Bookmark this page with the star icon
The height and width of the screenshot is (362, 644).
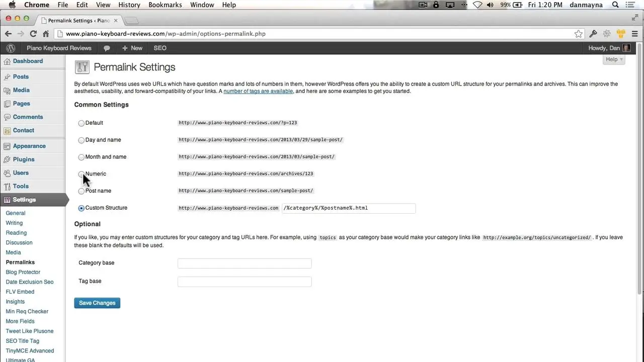579,34
